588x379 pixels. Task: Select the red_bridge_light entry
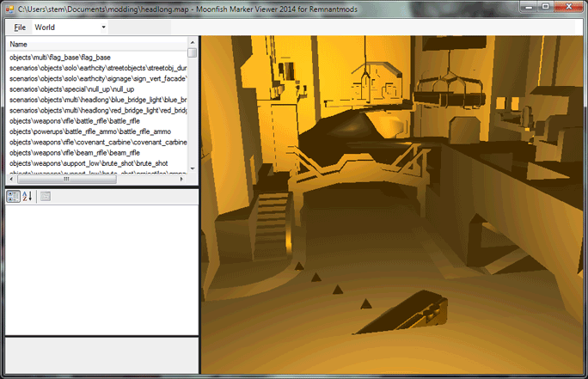coord(98,110)
